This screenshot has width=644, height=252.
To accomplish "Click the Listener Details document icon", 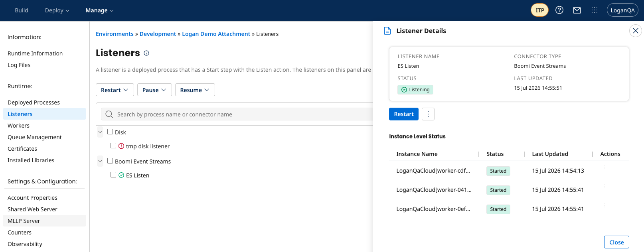I will (x=387, y=31).
